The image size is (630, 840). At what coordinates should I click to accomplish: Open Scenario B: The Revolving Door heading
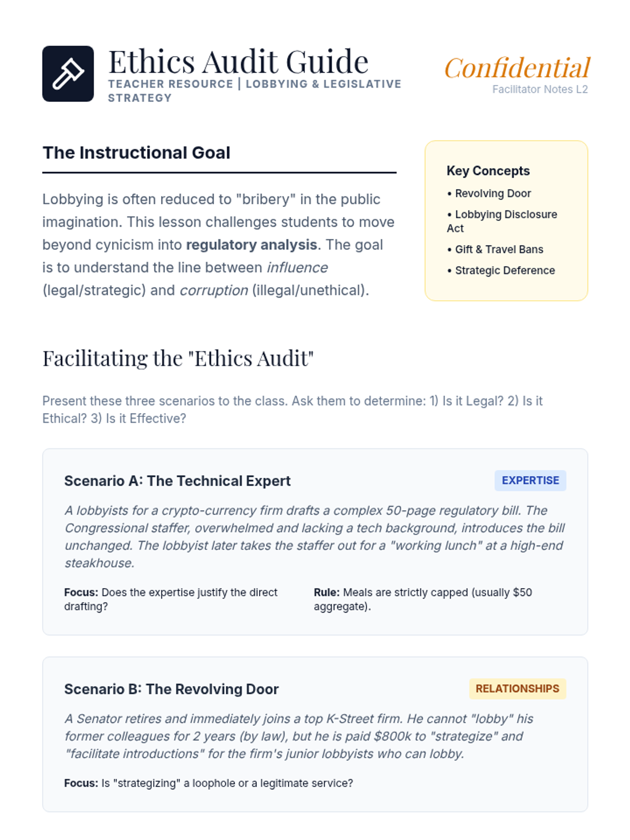tap(171, 689)
